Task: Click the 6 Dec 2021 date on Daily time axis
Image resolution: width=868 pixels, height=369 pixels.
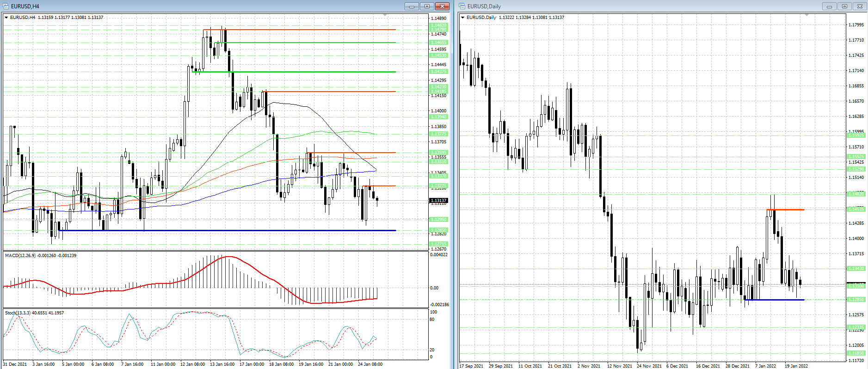Action: click(677, 366)
